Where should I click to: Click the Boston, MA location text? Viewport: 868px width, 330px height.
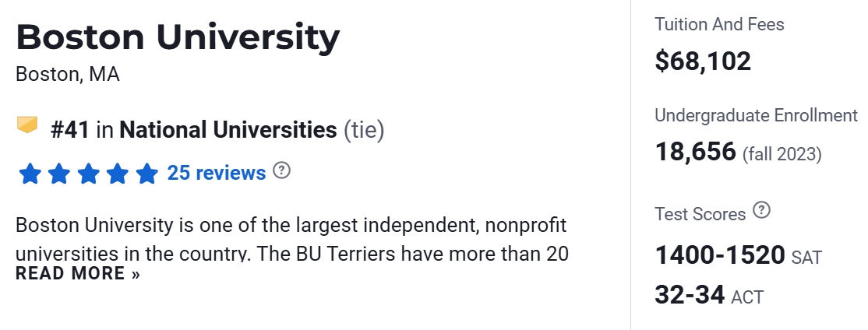point(67,75)
